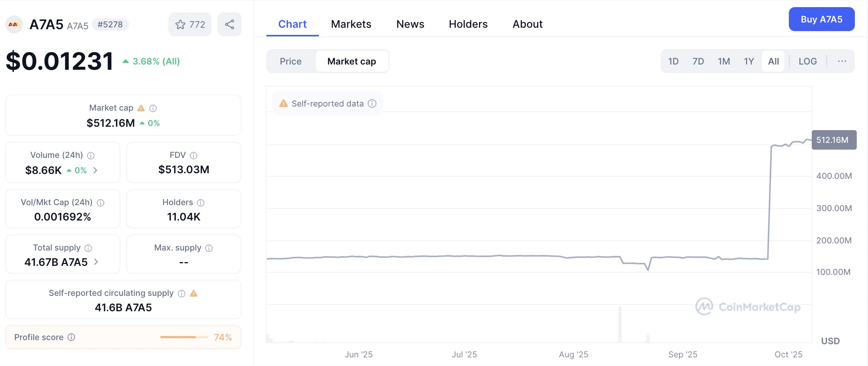Toggle LOG scale on chart
868x366 pixels.
pos(807,61)
